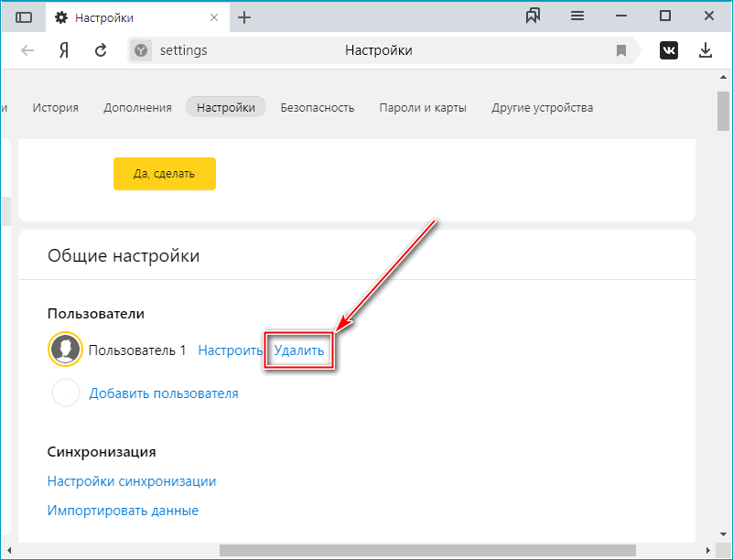Screen dimensions: 733x560
Task: Click the back navigation arrow
Action: click(27, 50)
